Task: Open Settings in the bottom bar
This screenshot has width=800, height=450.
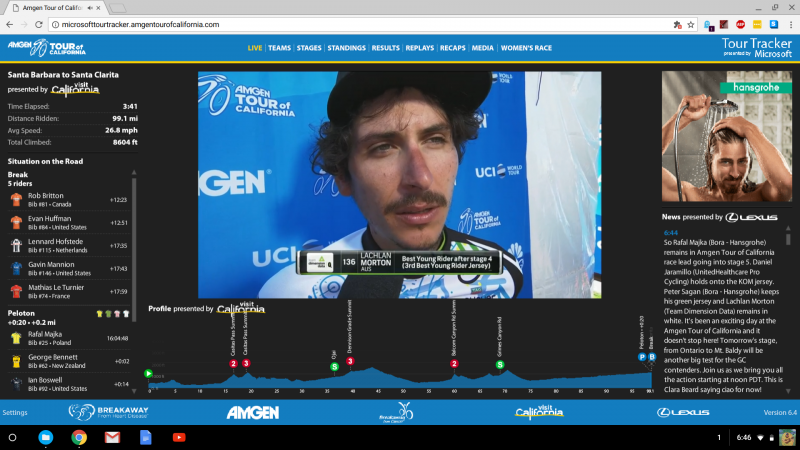Action: click(15, 412)
